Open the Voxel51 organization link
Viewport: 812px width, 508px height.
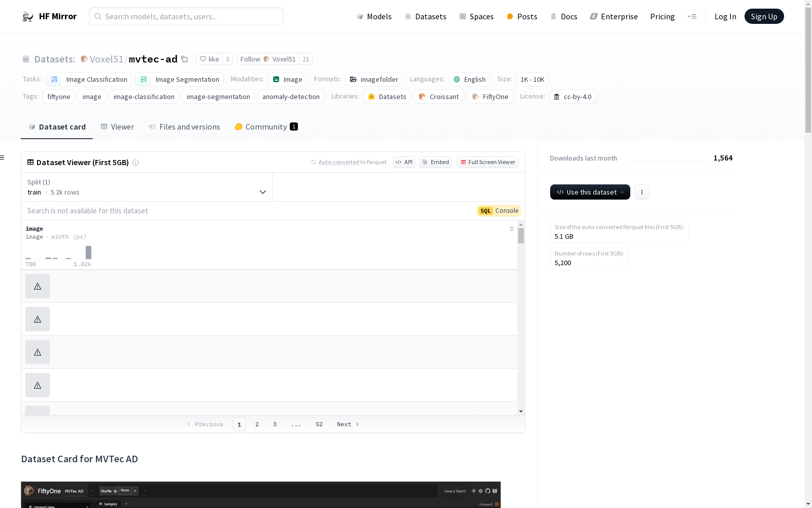pos(107,59)
